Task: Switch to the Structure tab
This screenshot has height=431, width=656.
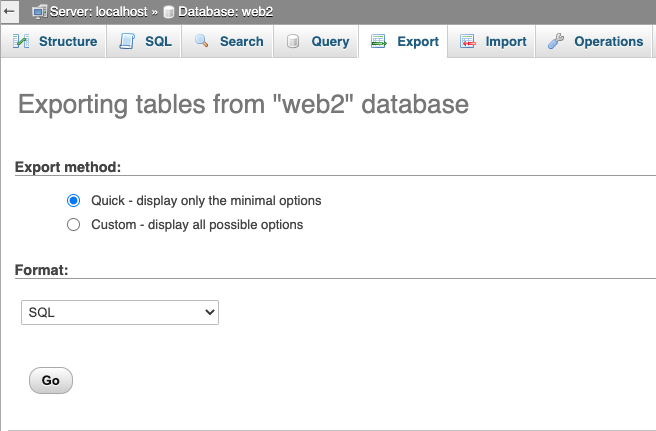Action: pos(67,42)
